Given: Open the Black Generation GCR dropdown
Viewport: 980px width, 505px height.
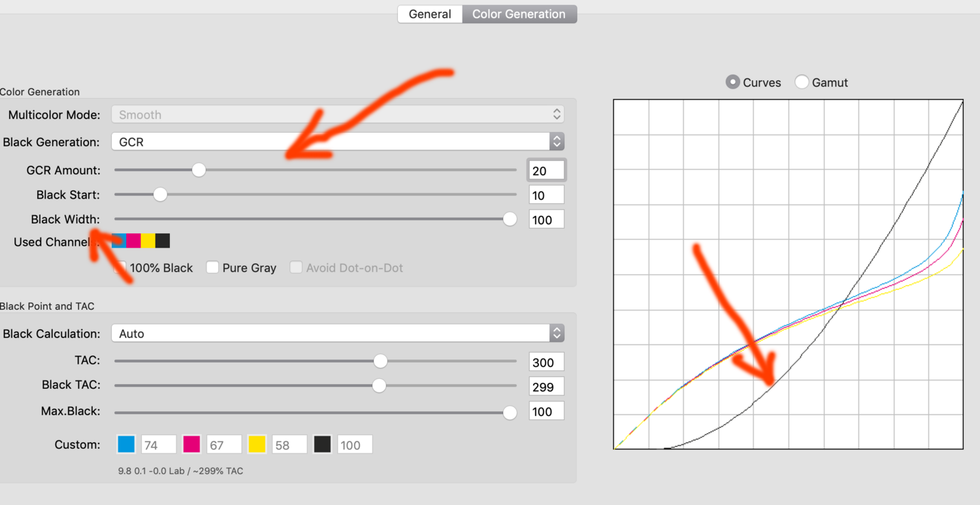Looking at the screenshot, I should pyautogui.click(x=337, y=142).
